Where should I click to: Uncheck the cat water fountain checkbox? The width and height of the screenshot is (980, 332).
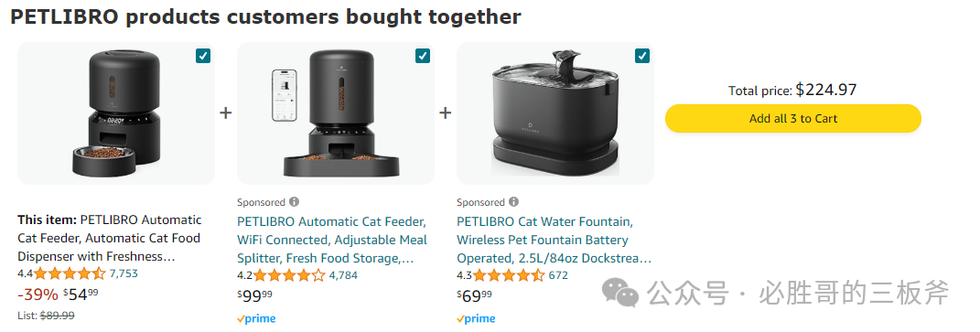pos(641,57)
